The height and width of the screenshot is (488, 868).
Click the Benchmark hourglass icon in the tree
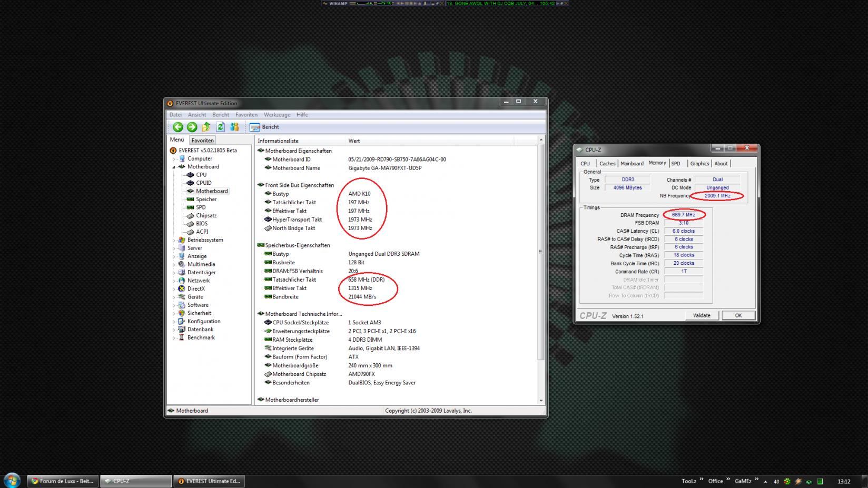(182, 338)
